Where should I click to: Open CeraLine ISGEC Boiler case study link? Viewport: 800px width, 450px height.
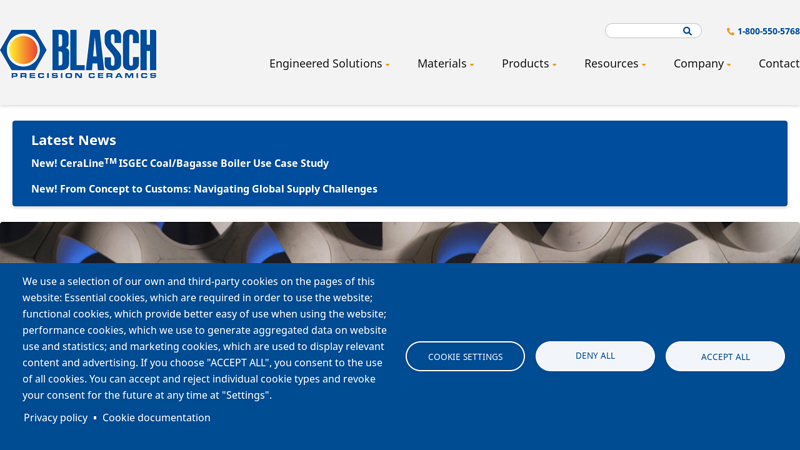pos(180,163)
